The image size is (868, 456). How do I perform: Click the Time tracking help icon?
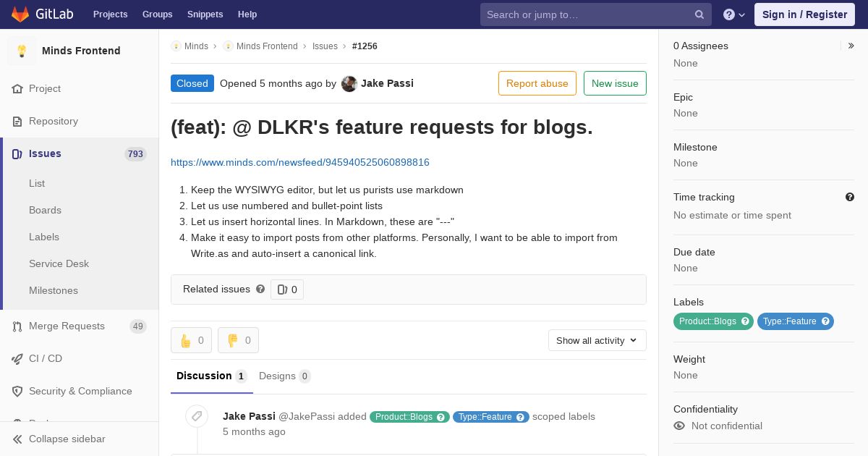coord(850,197)
